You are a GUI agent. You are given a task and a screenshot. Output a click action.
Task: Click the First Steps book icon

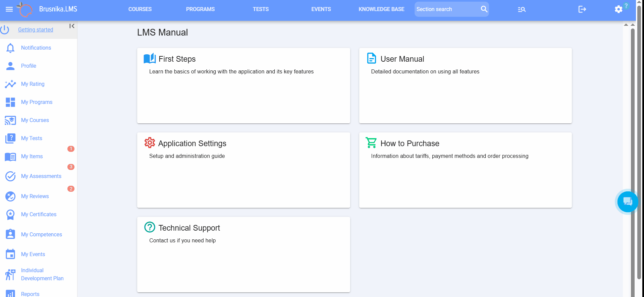pyautogui.click(x=150, y=59)
